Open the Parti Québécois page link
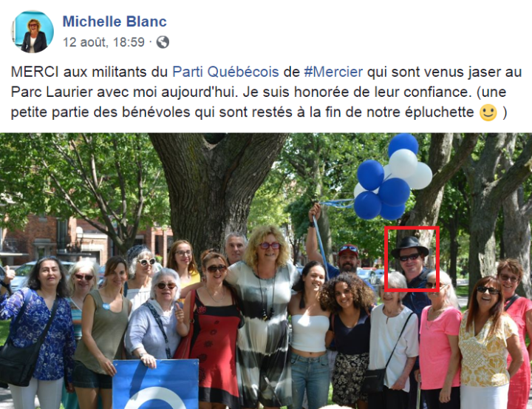The height and width of the screenshot is (409, 532). point(225,72)
